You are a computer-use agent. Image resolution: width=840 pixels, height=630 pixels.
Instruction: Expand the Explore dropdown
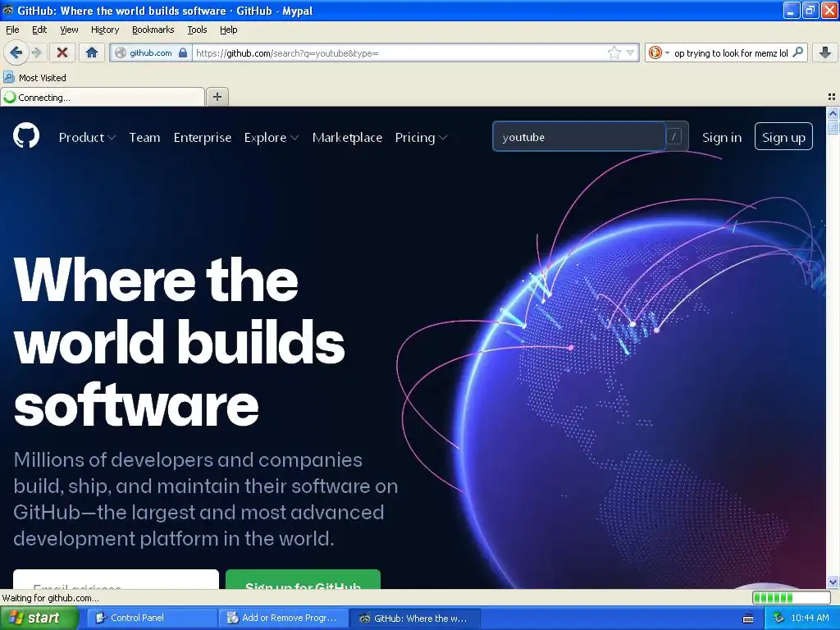point(271,138)
